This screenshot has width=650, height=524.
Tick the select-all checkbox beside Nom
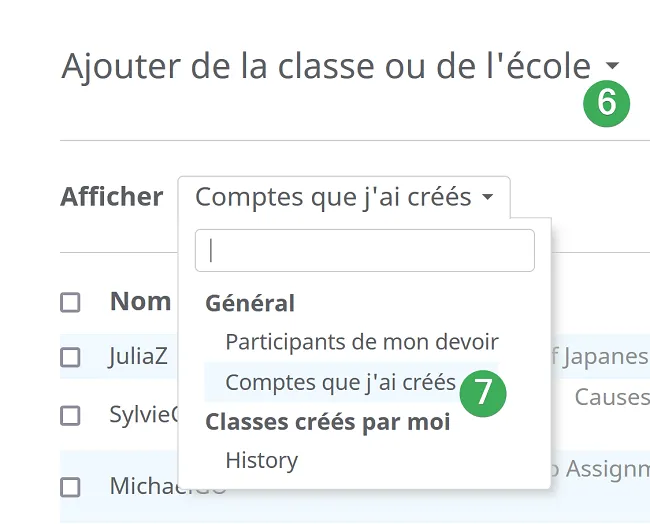point(70,302)
